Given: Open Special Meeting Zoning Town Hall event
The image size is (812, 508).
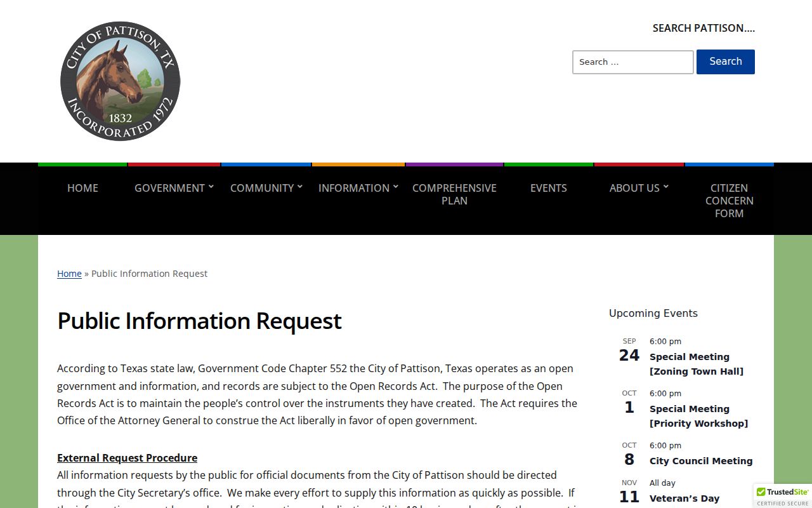Looking at the screenshot, I should coord(697,364).
